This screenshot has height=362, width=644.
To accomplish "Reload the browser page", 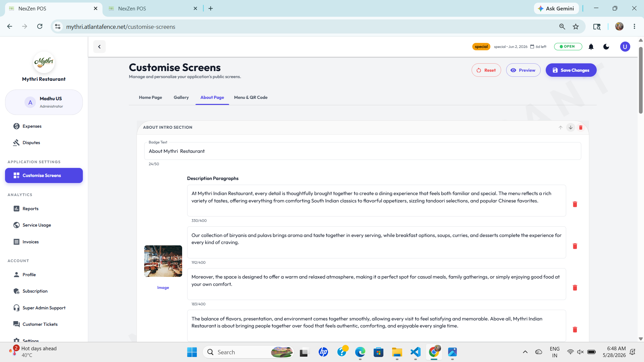I will pos(40,26).
